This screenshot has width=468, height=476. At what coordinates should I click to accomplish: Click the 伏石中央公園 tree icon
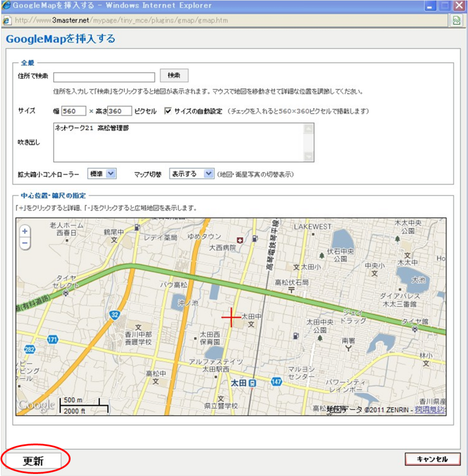coord(322,255)
